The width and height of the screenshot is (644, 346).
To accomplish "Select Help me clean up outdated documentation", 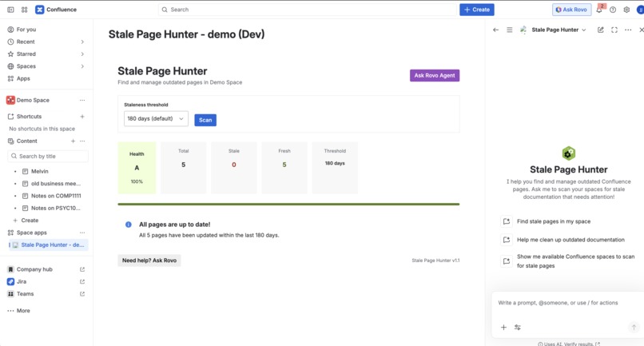I will [x=570, y=240].
